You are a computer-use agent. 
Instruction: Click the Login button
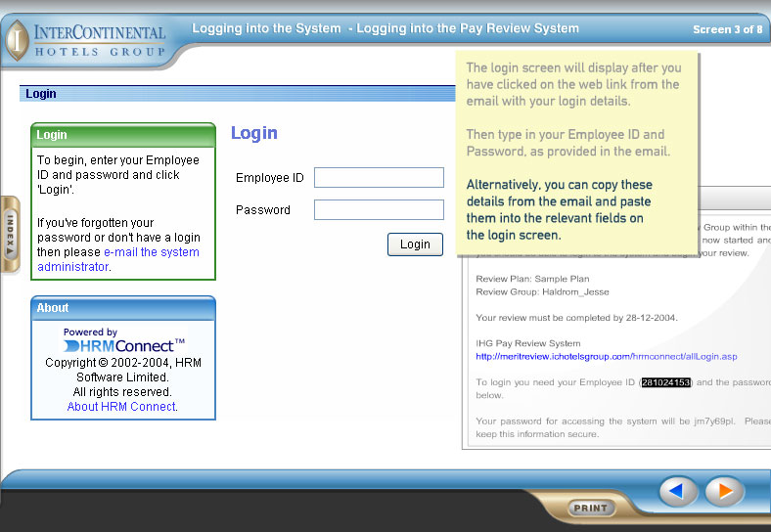415,244
